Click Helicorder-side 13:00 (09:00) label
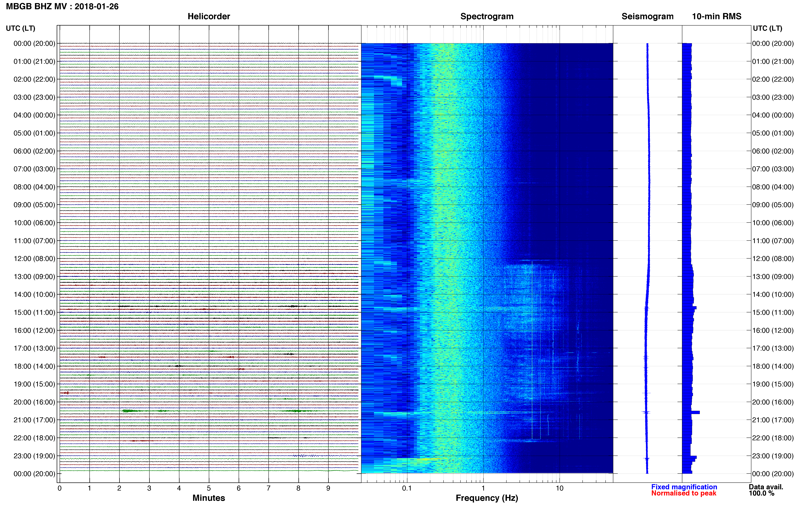This screenshot has width=812, height=508. (34, 277)
